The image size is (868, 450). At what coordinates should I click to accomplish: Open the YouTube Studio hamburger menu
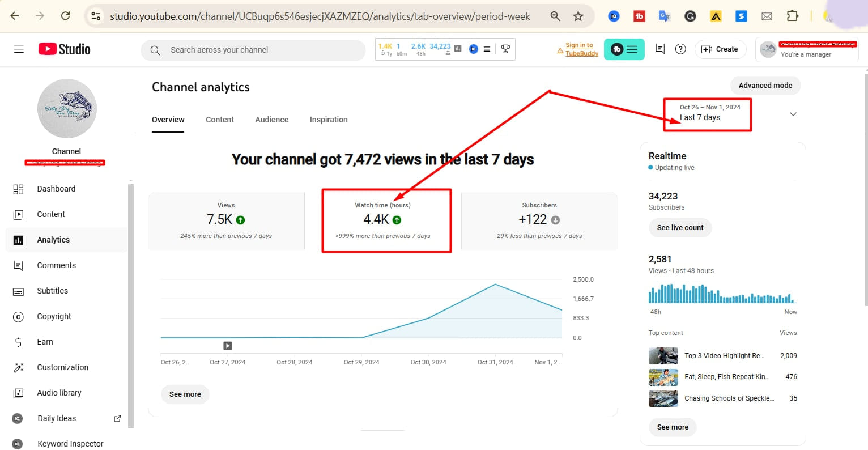click(x=19, y=49)
